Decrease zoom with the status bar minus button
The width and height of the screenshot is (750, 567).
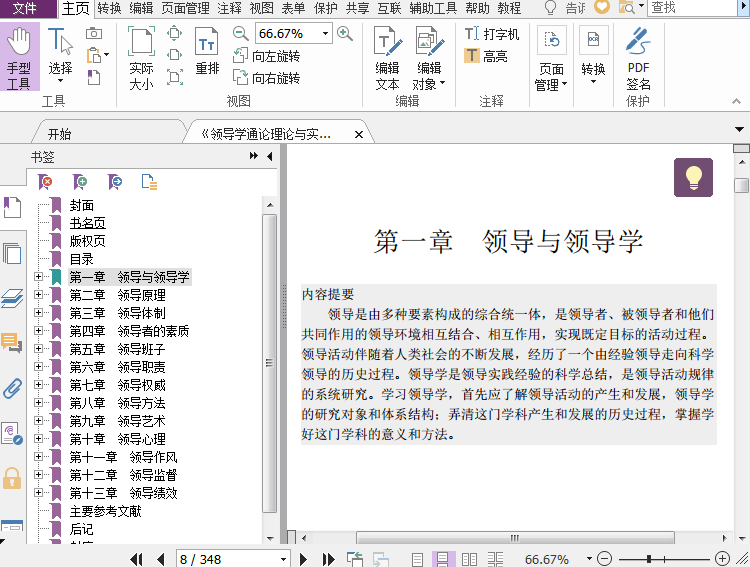[605, 558]
